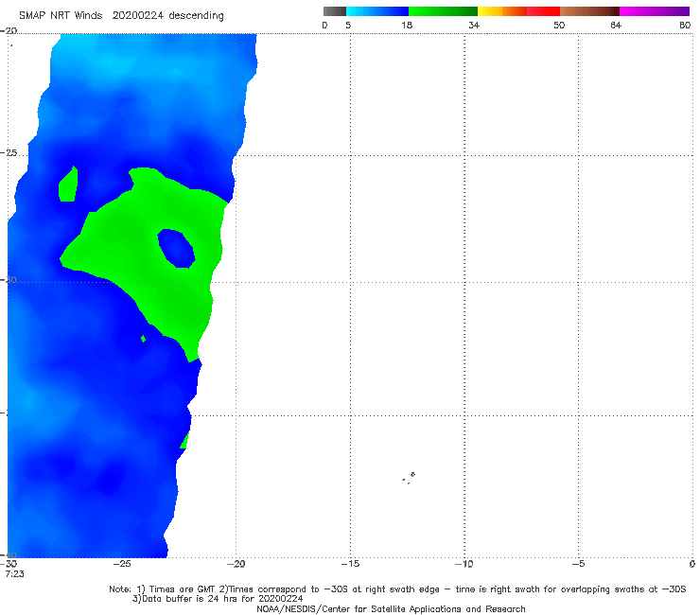Click the blue hole inside the green wind region
The width and height of the screenshot is (700, 615).
point(176,248)
